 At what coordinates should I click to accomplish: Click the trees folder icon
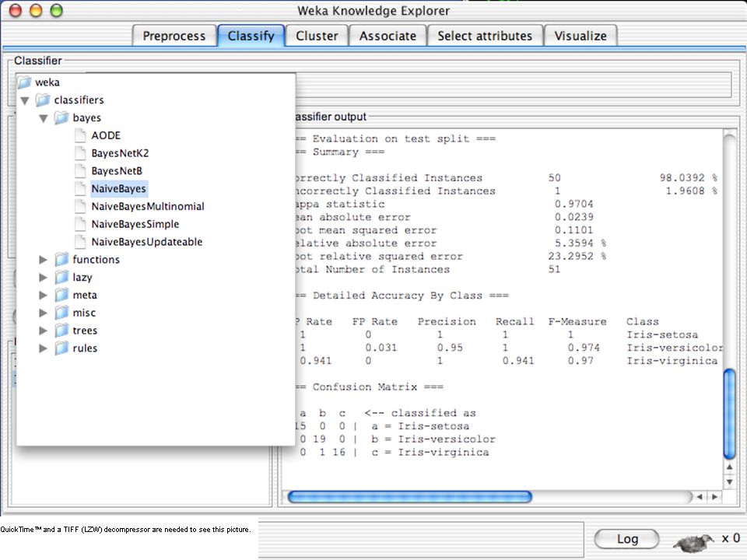(x=61, y=330)
